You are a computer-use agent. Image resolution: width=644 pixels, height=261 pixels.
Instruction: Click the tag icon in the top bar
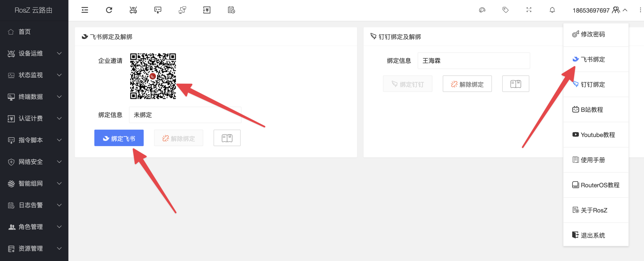(x=505, y=10)
